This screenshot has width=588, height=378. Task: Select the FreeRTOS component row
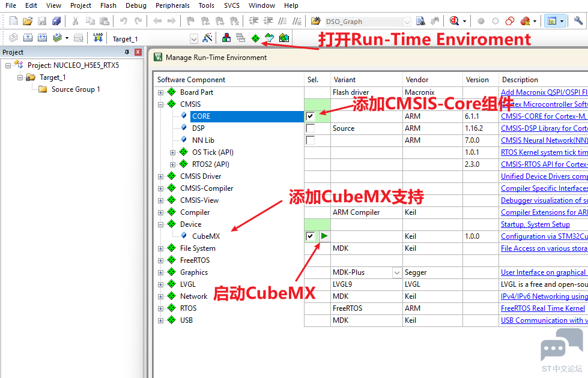[x=195, y=260]
